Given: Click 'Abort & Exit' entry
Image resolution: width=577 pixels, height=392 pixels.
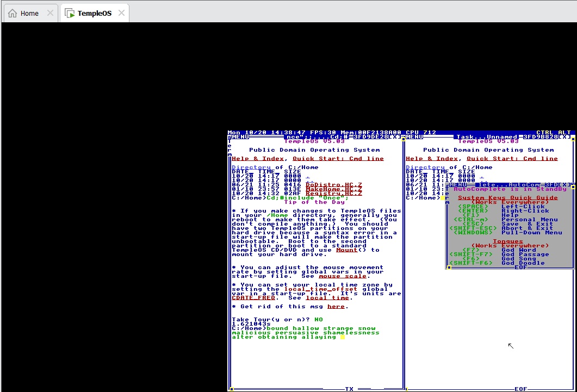Looking at the screenshot, I should (528, 228).
